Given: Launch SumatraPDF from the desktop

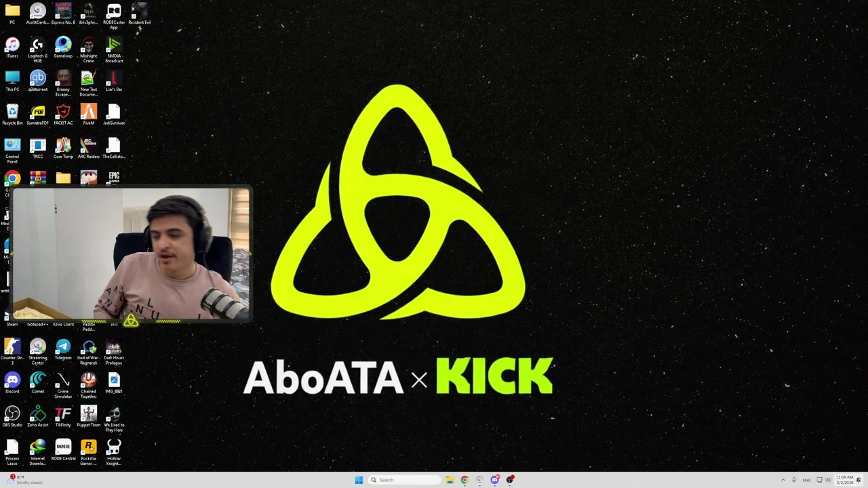Looking at the screenshot, I should click(38, 115).
